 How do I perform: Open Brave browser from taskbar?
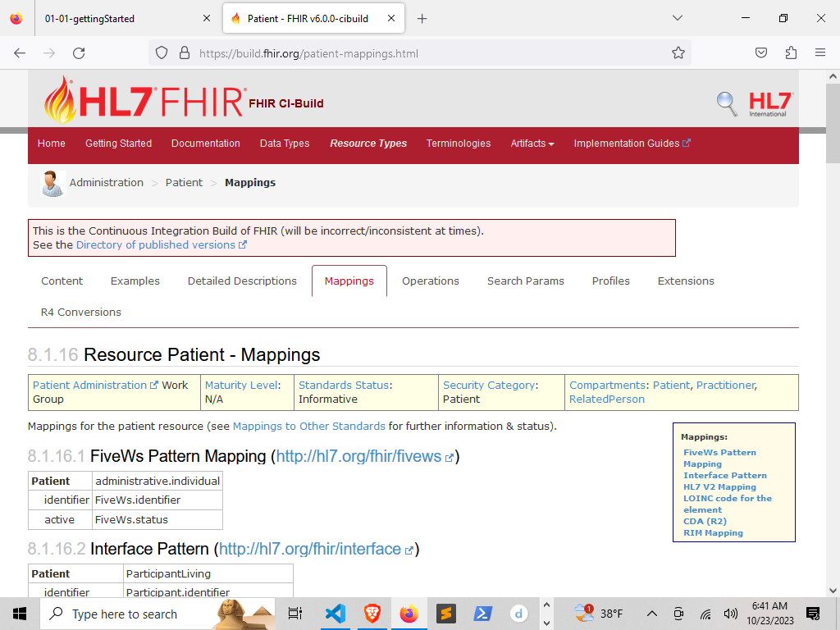pyautogui.click(x=372, y=614)
